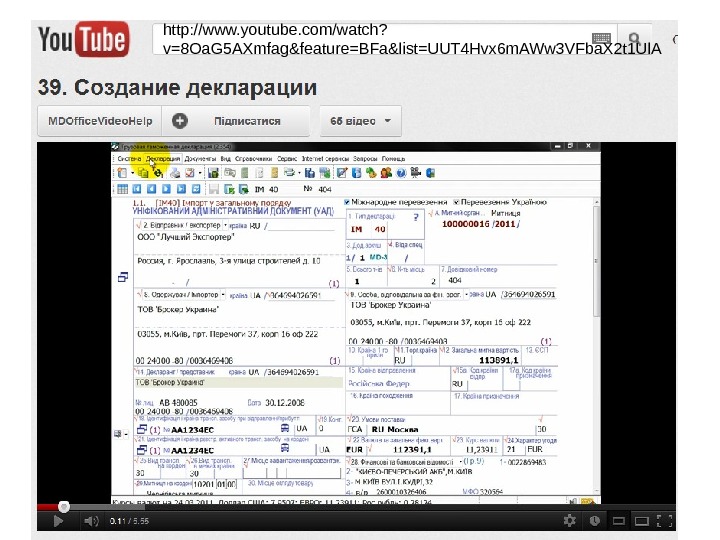Click the green floppy save icon
720x540 pixels.
[x=213, y=173]
